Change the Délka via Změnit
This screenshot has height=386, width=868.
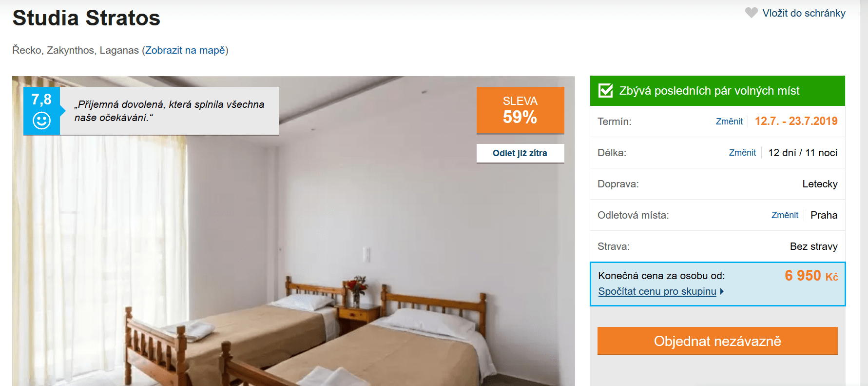point(742,153)
